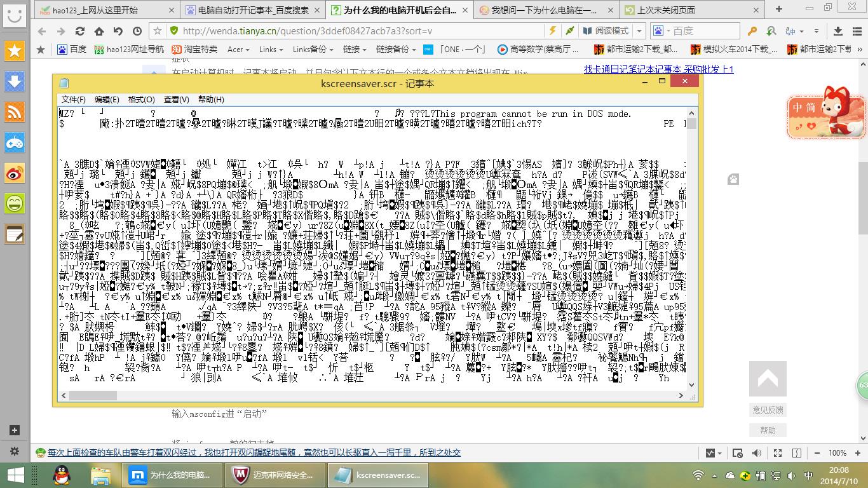
Task: Open the notes panel in sidebar
Action: click(x=15, y=234)
